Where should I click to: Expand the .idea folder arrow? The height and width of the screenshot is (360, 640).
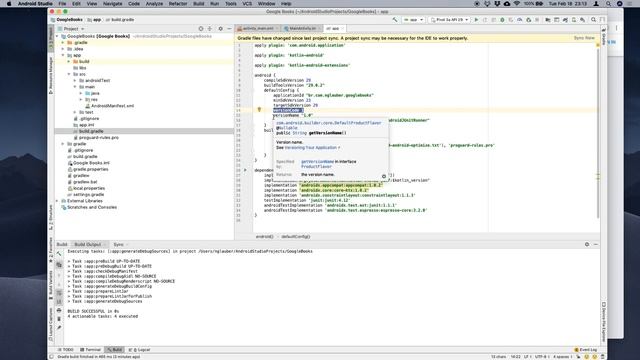pos(63,49)
